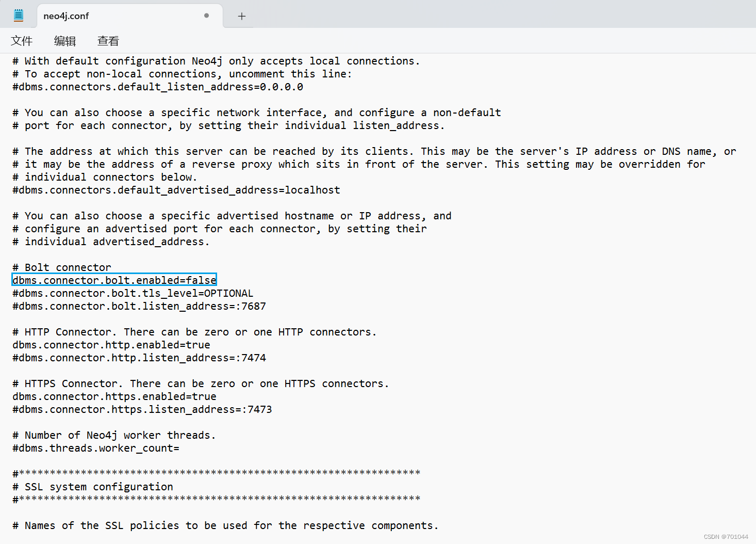Viewport: 756px width, 544px height.
Task: Click the #dbms.connector.http.listen_address=:7474 line
Action: (139, 358)
